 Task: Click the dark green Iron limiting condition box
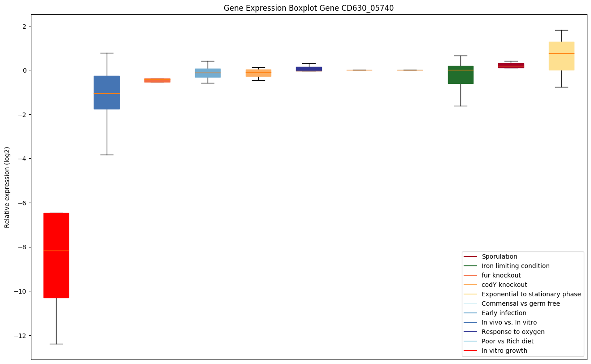click(461, 75)
